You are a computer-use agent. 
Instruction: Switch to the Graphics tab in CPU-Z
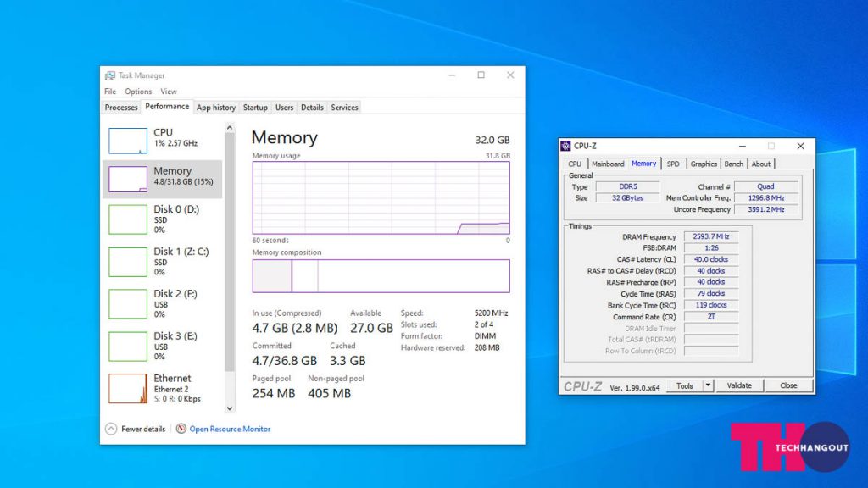click(x=704, y=164)
